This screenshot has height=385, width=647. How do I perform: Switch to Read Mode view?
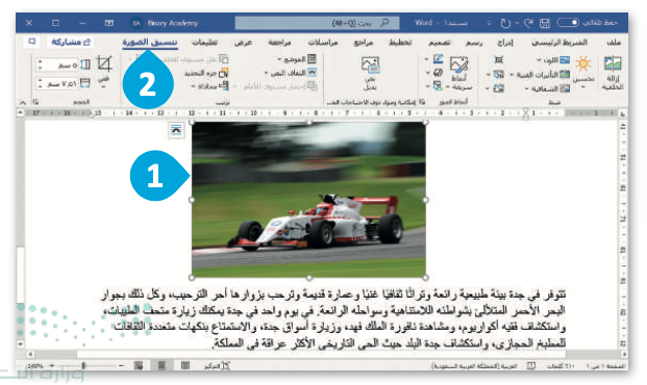coord(185,365)
